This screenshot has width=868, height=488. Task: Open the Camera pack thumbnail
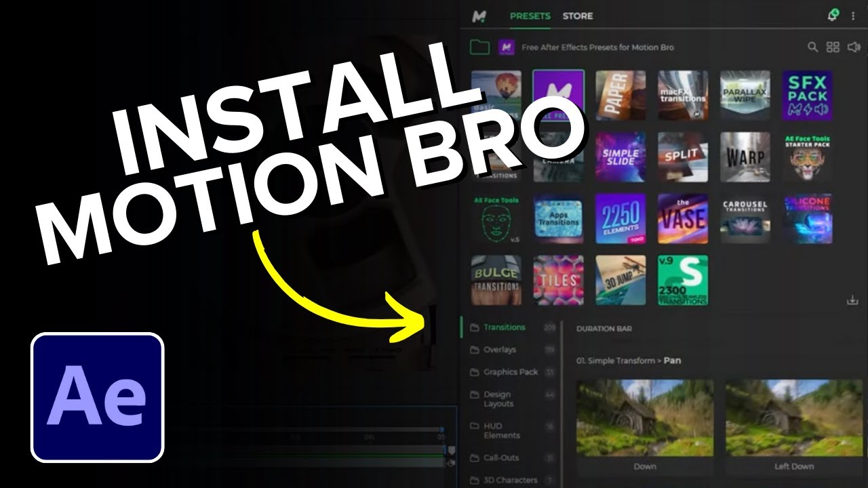click(558, 157)
